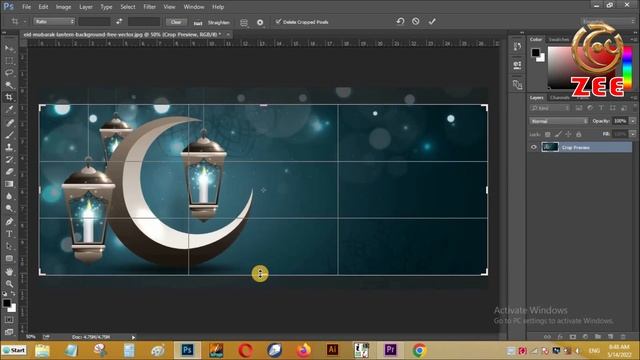This screenshot has height=360, width=640.
Task: Toggle shape layer filter in Layers panel
Action: click(x=612, y=108)
